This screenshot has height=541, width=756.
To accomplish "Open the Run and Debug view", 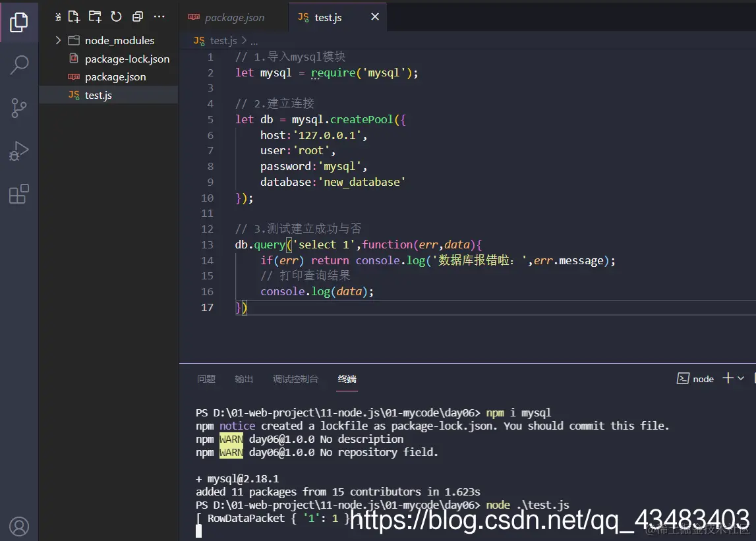I will 19,151.
